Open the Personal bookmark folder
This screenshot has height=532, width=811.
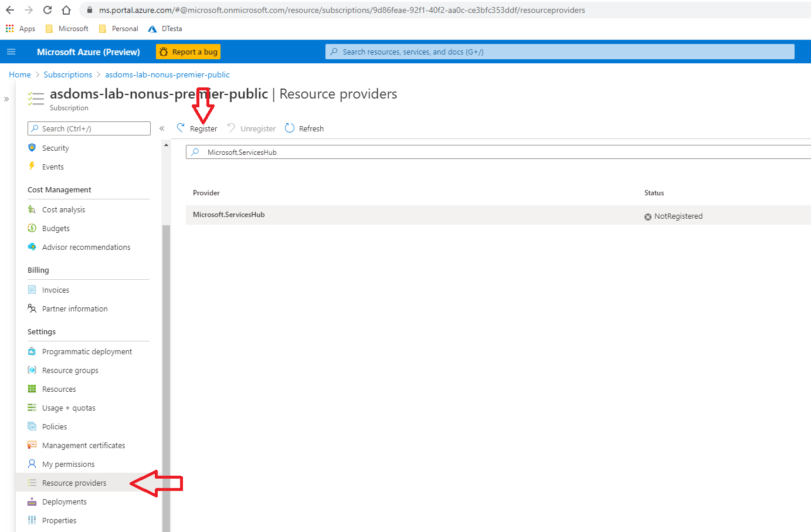(119, 28)
